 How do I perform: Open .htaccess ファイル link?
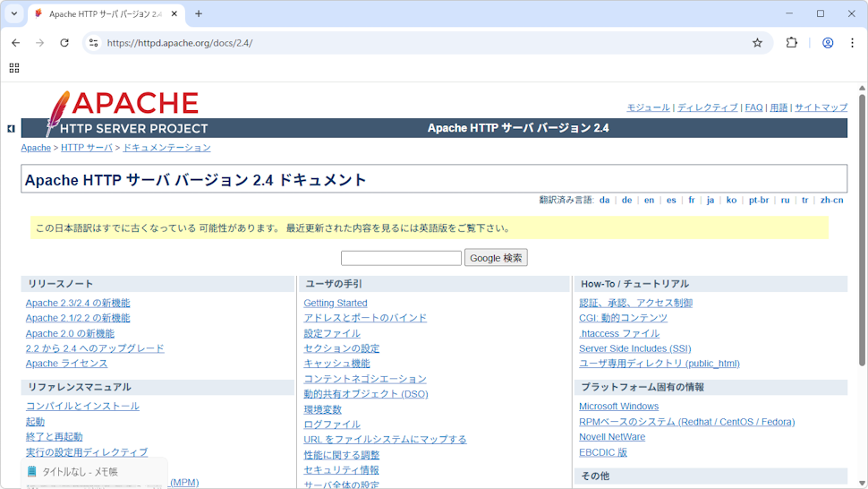[619, 333]
